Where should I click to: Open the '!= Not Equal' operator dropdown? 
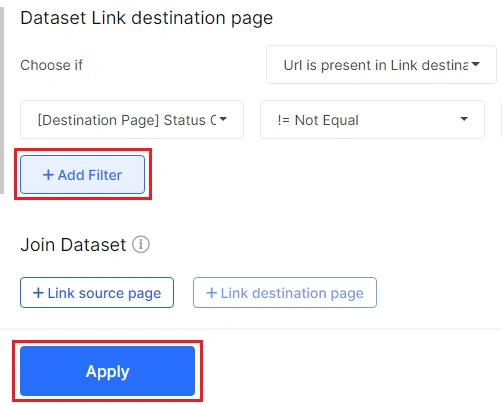372,120
